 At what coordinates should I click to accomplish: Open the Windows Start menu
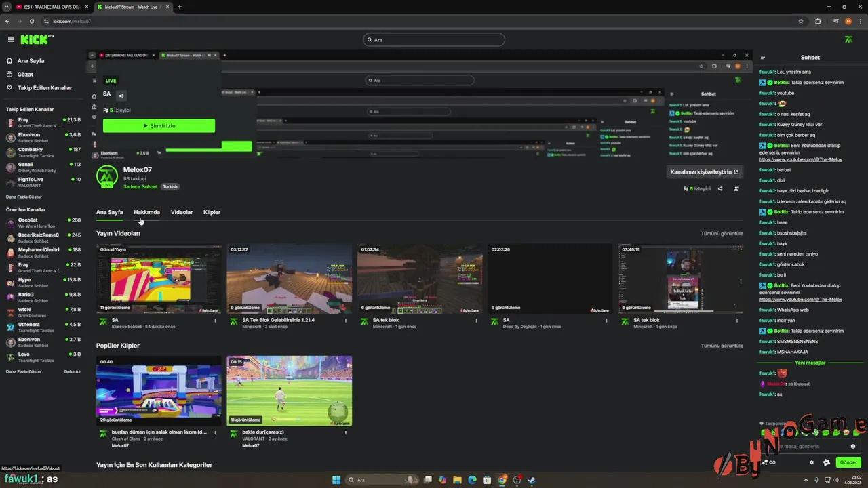(x=336, y=480)
